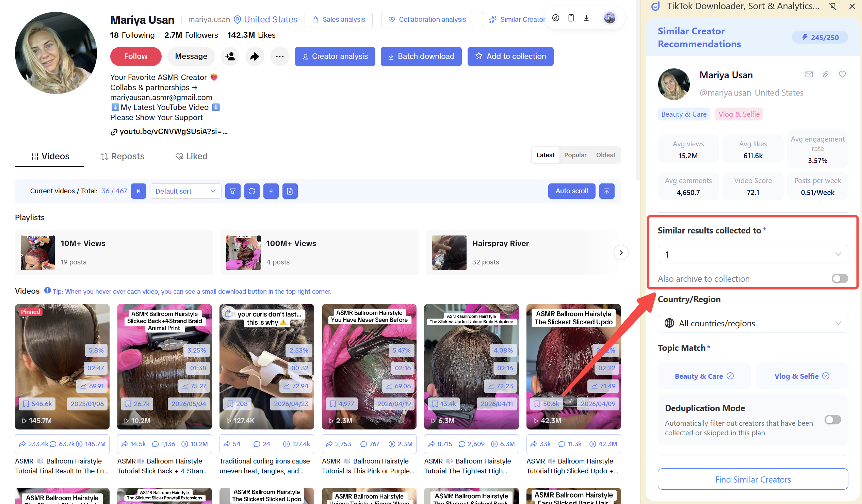This screenshot has width=862, height=504.
Task: Click the heart favorite icon in side panel
Action: click(x=843, y=74)
